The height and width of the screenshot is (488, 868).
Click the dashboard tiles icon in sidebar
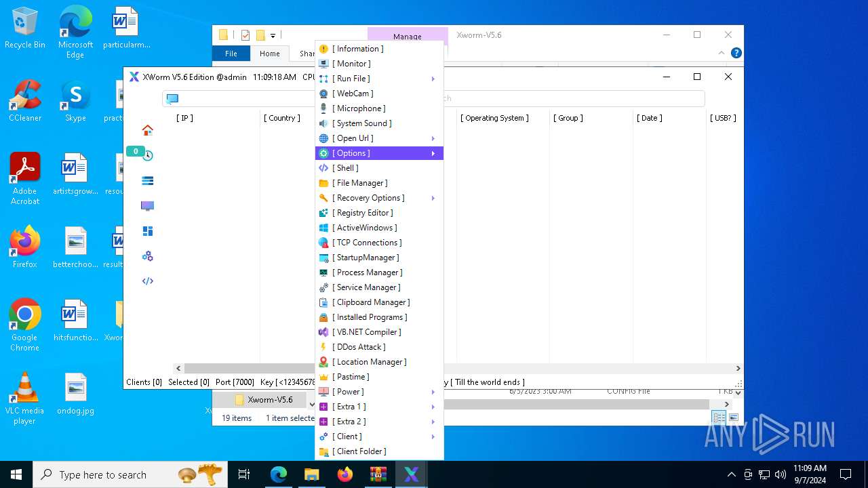[x=147, y=231]
